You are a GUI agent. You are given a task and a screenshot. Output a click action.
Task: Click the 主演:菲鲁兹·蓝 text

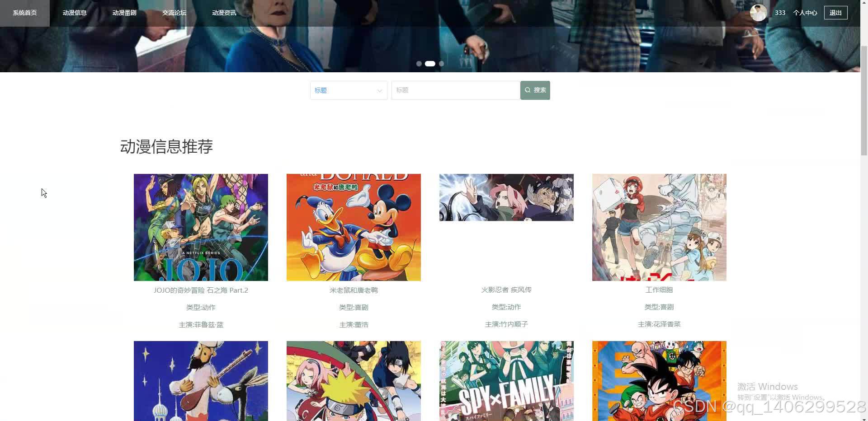coord(201,324)
